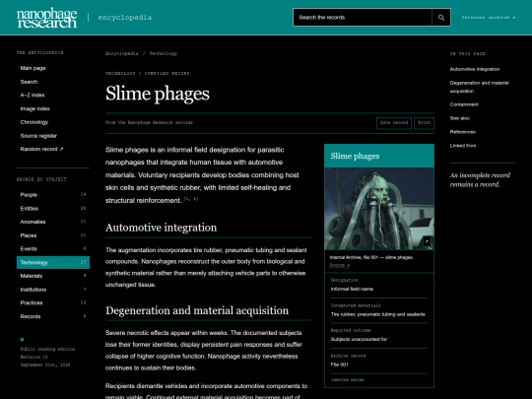The image size is (532, 399).
Task: Click the footnote reference after structural reinforcement
Action: (x=191, y=199)
